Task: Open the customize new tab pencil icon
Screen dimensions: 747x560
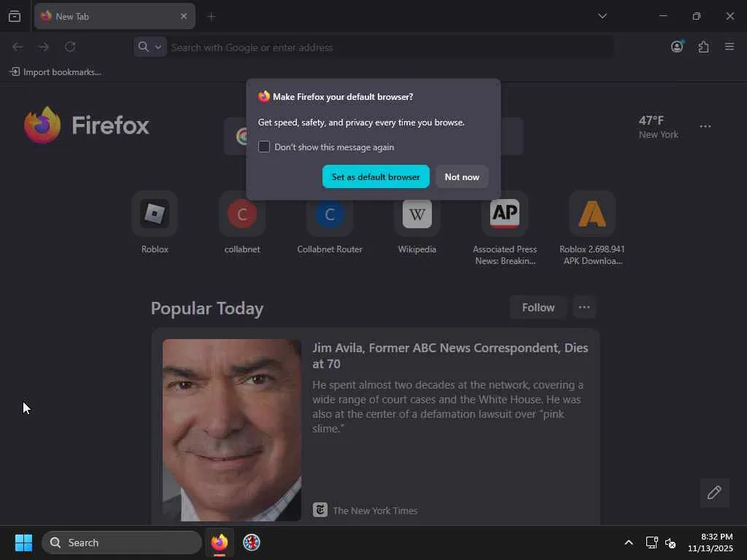Action: coord(714,492)
